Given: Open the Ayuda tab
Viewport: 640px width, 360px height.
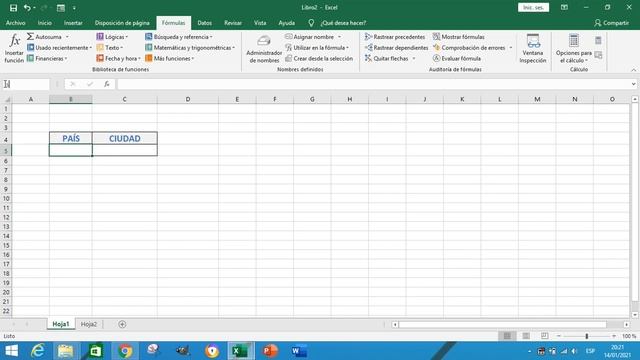Looking at the screenshot, I should [x=287, y=23].
